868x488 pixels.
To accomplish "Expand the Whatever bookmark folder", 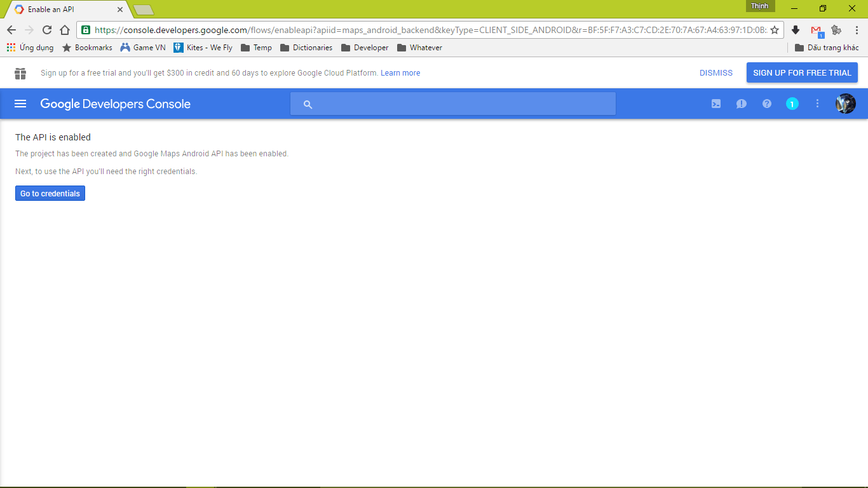I will tap(419, 48).
